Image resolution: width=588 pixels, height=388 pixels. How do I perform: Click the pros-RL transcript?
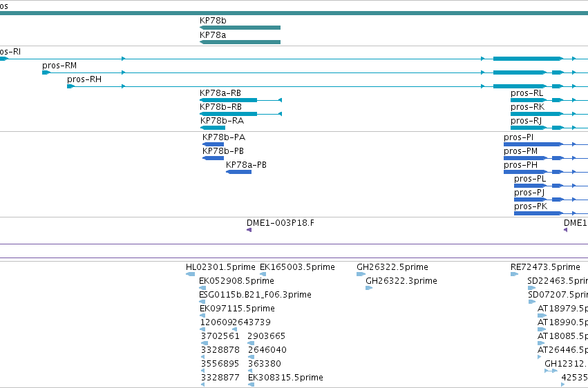[x=549, y=100]
